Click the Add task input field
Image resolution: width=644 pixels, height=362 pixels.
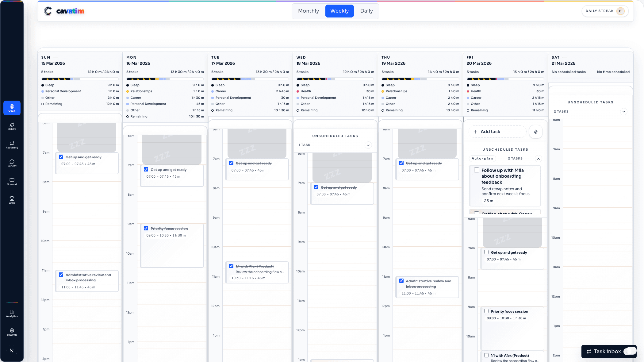(x=497, y=132)
